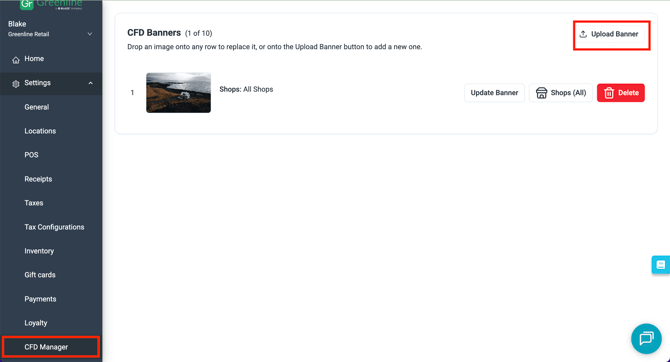Go to the Home page
This screenshot has height=362, width=670.
34,59
